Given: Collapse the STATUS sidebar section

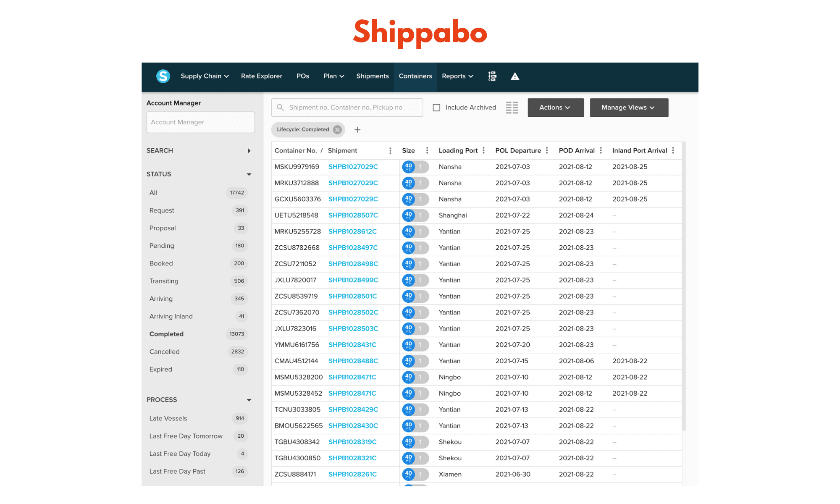Looking at the screenshot, I should click(x=249, y=174).
